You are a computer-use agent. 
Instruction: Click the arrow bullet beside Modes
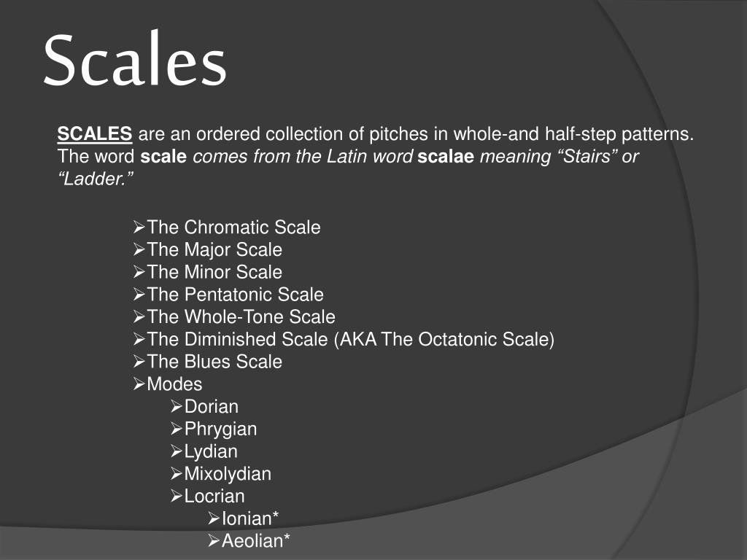[139, 384]
